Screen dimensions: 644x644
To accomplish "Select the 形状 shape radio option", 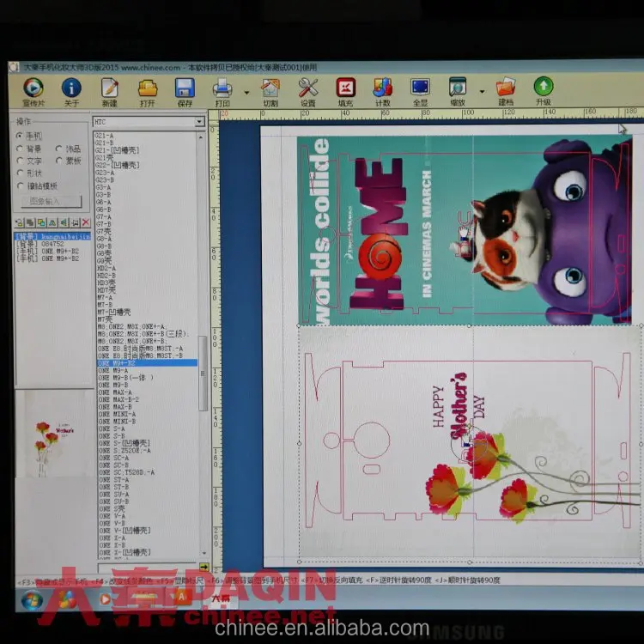I will point(29,173).
